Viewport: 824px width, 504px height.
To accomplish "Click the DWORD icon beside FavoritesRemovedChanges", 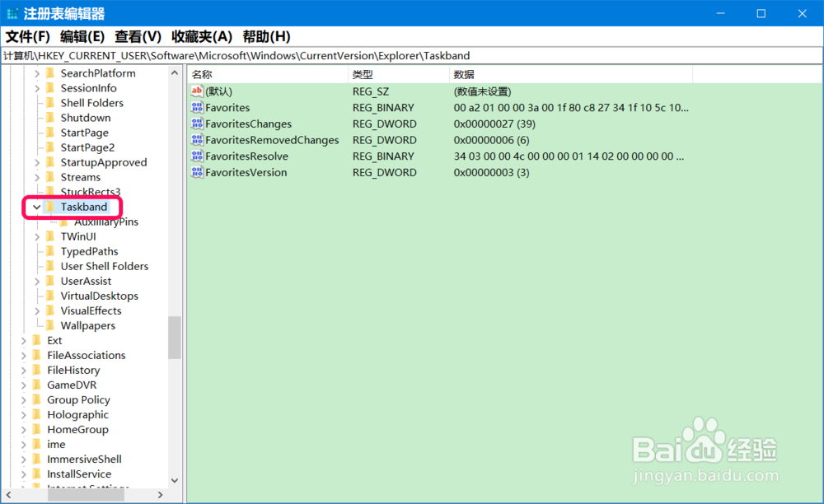I will click(197, 140).
